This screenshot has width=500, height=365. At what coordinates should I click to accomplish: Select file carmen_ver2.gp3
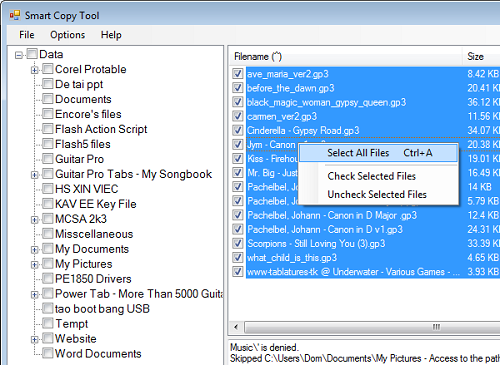(282, 116)
